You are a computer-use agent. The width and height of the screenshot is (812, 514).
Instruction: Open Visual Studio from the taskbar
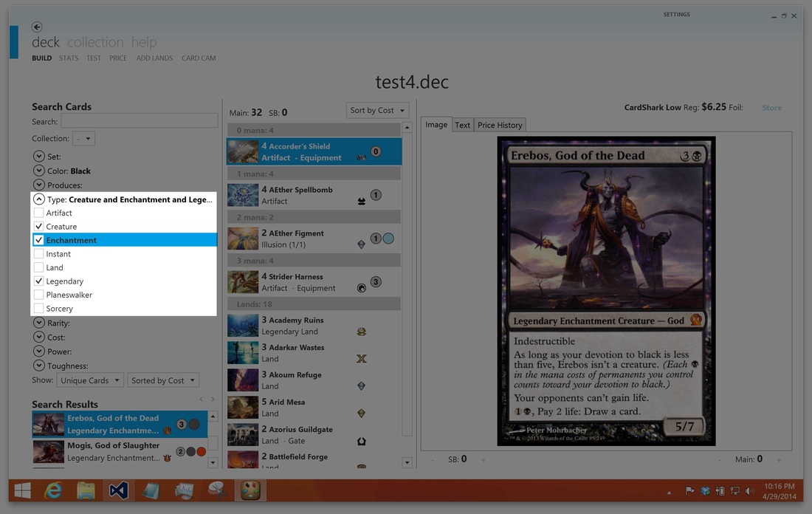[118, 490]
